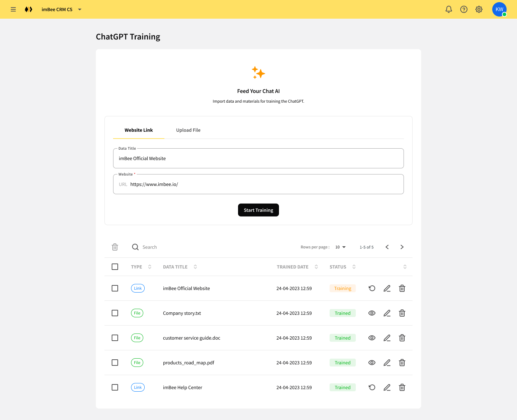Image resolution: width=517 pixels, height=420 pixels.
Task: Edit the products_road_map.pdf row
Action: tap(387, 363)
